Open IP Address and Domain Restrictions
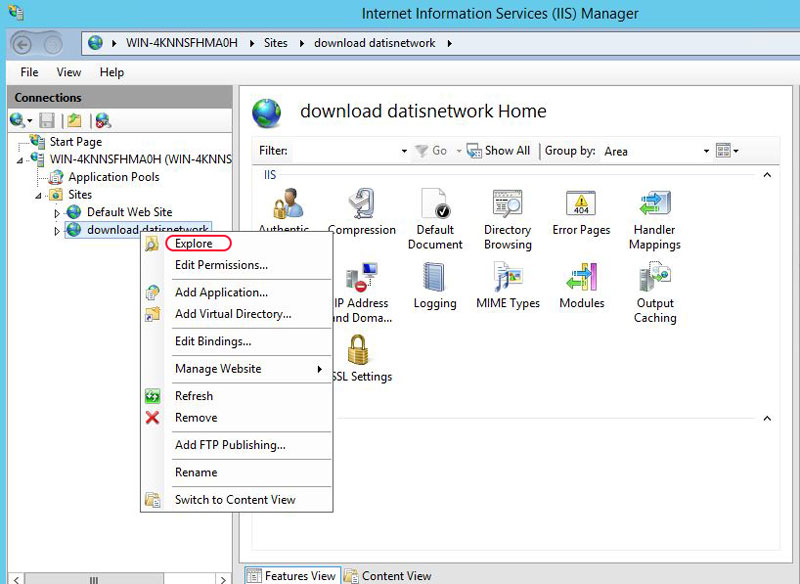Viewport: 800px width, 584px height. [x=362, y=292]
